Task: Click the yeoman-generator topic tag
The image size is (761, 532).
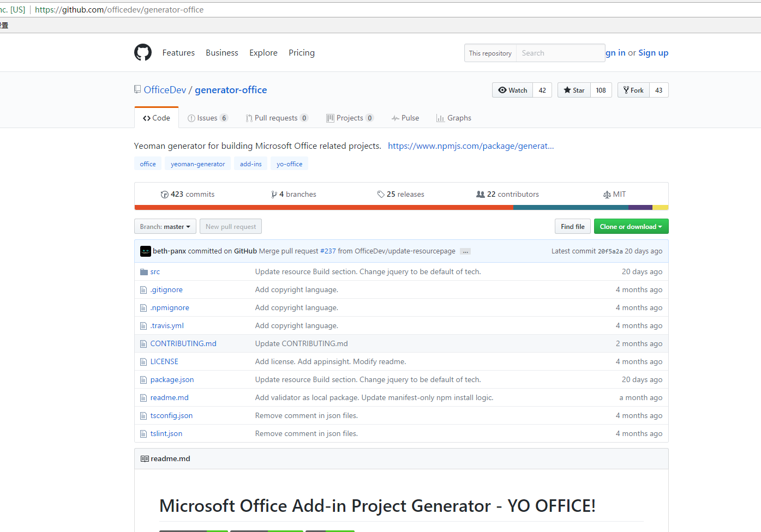Action: pyautogui.click(x=197, y=164)
